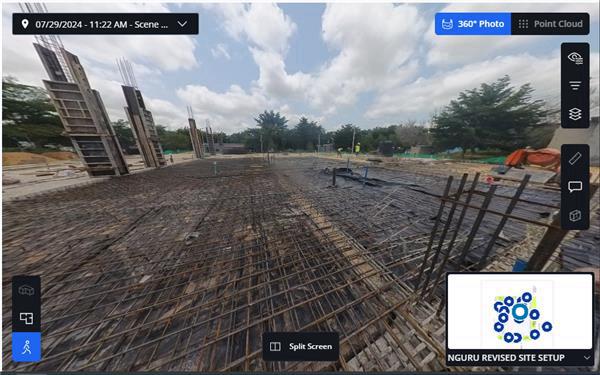Open the 07/29/2024 scene date dropdown
This screenshot has height=375, width=600.
coord(105,24)
